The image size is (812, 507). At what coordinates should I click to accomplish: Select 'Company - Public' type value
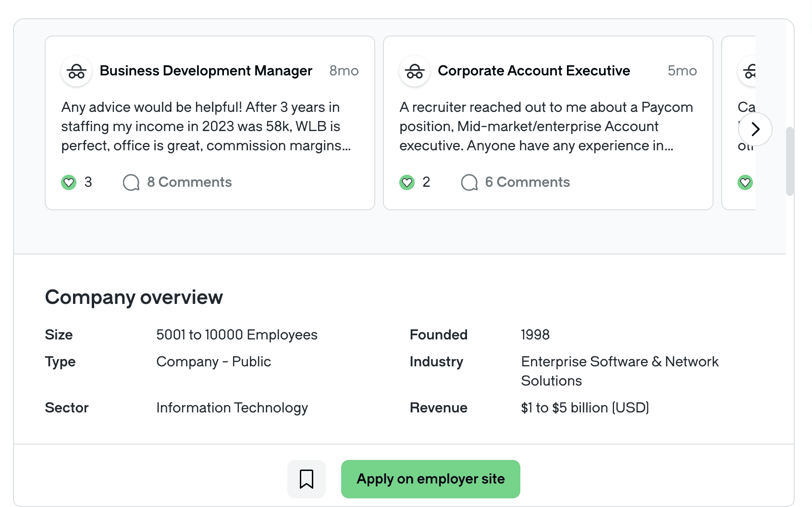(x=214, y=362)
